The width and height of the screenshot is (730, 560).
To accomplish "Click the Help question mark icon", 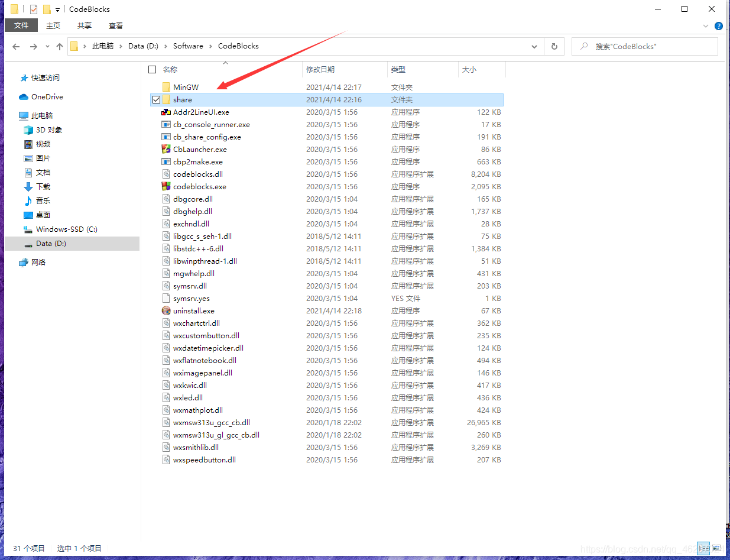I will coord(719,26).
